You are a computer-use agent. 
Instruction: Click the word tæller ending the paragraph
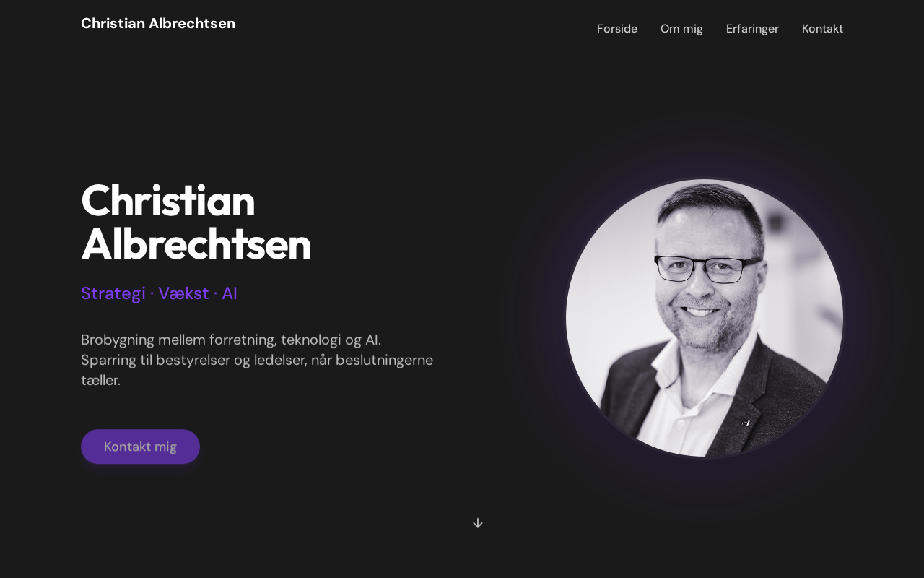tap(100, 380)
